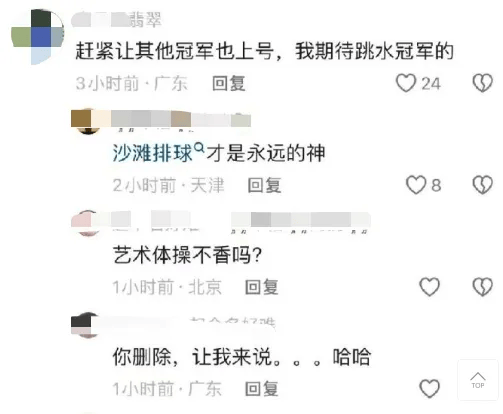Like the 艺术体操不香吗 reply
This screenshot has width=503, height=414.
429,287
